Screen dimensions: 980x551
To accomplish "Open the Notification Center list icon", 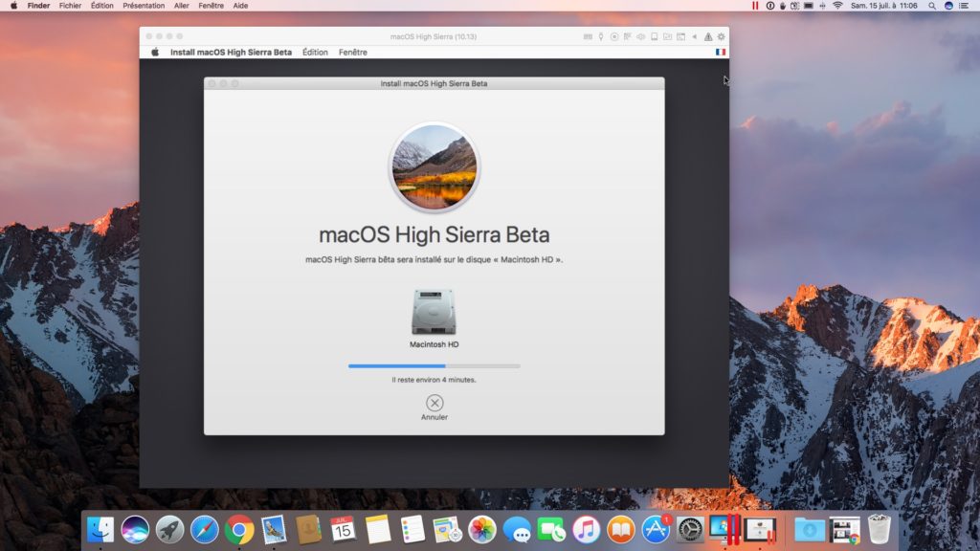I will tap(965, 6).
